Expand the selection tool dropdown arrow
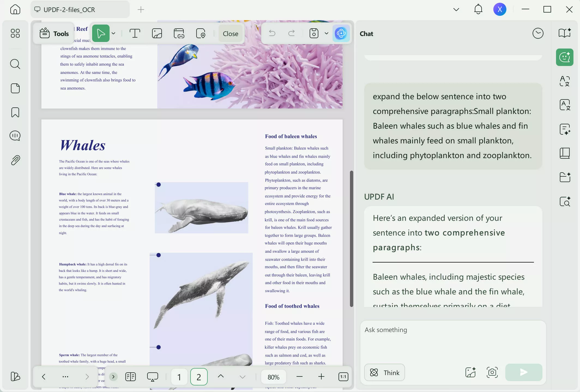Screen dimensions: 580x392 (x=114, y=34)
